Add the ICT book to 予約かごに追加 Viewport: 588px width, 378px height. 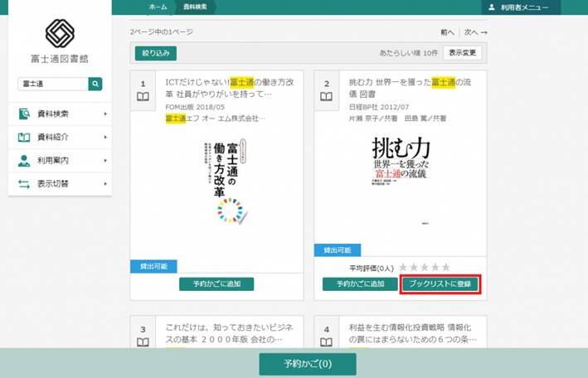click(216, 283)
